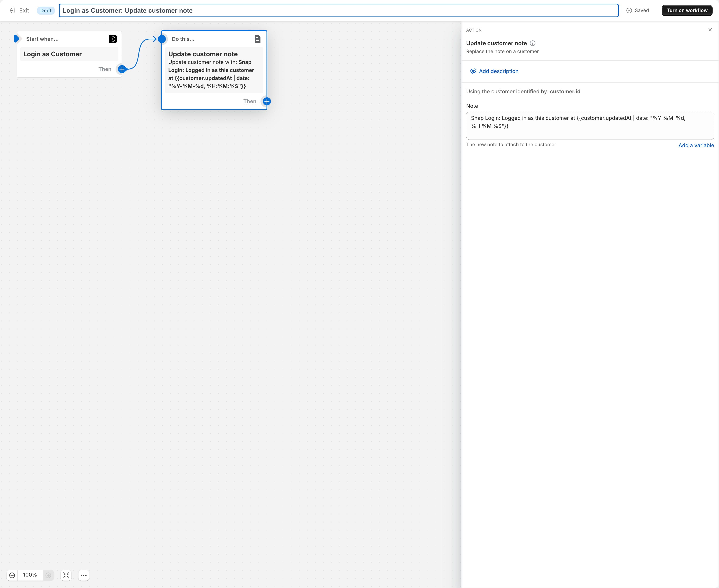
Task: Click the info icon beside Update customer note
Action: click(533, 43)
